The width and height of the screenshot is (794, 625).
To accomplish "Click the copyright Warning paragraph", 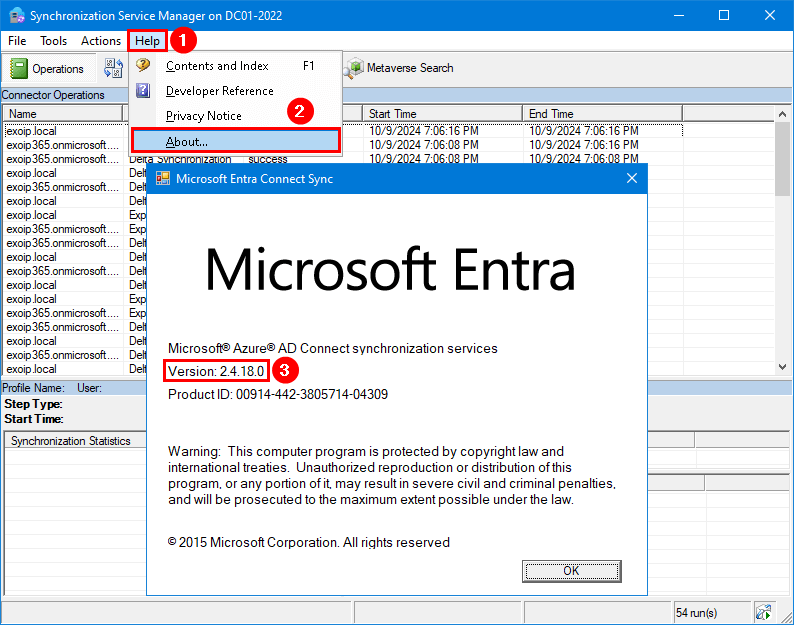I will tap(392, 475).
